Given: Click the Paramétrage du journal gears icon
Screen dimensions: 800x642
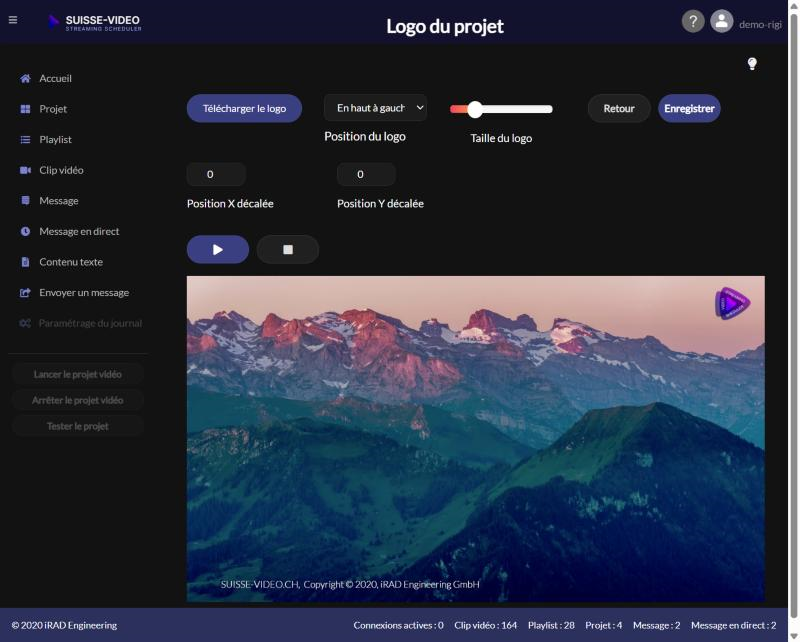Looking at the screenshot, I should click(x=25, y=324).
